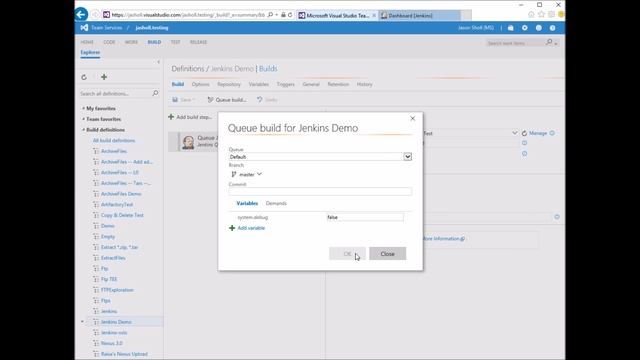The height and width of the screenshot is (360, 640).
Task: Click the marketplace bag icon in header
Action: coord(511,28)
